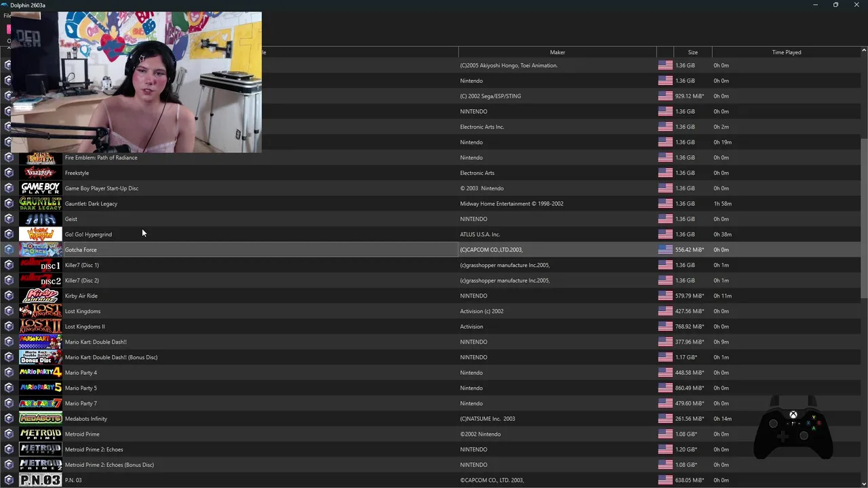Select the Kirby Air Ride banner
The height and width of the screenshot is (488, 868).
40,296
